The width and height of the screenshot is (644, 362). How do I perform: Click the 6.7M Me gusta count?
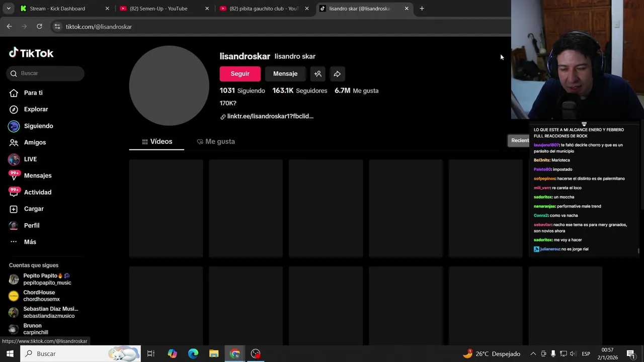pos(357,90)
